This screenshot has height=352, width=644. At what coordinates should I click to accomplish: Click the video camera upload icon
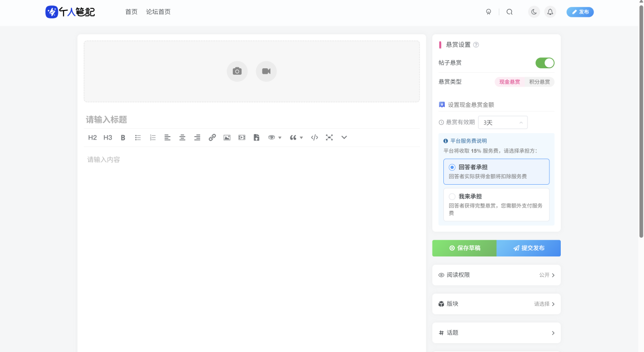(266, 71)
